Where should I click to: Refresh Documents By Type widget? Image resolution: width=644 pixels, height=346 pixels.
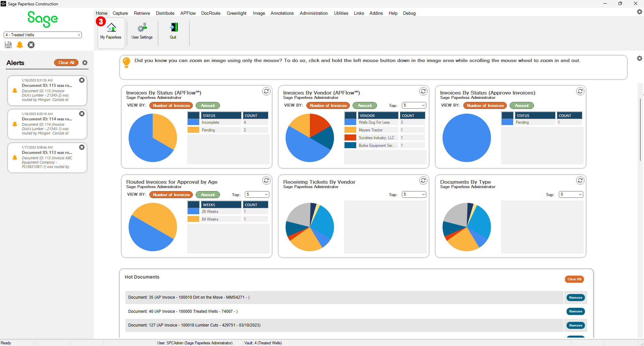click(580, 180)
